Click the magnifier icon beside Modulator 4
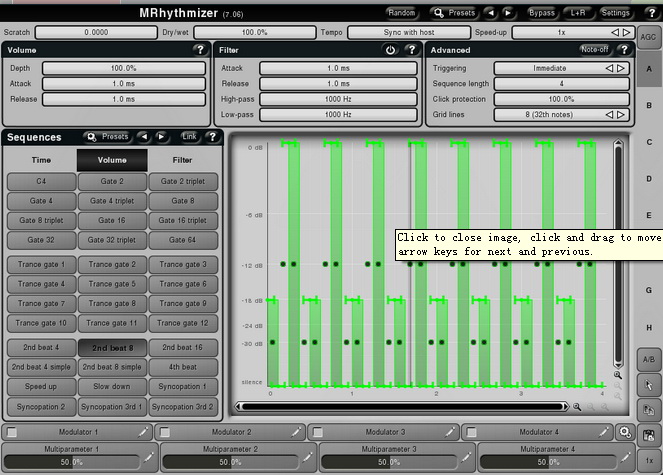This screenshot has height=475, width=663. click(625, 431)
